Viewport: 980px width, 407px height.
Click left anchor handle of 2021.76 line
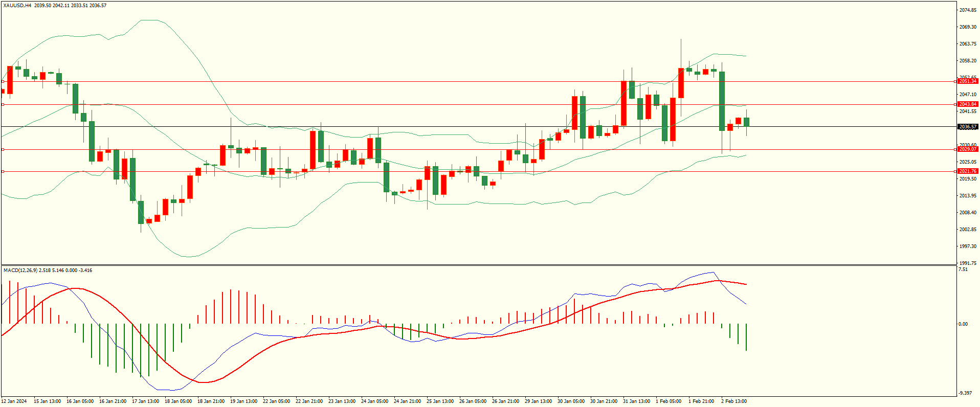3,171
